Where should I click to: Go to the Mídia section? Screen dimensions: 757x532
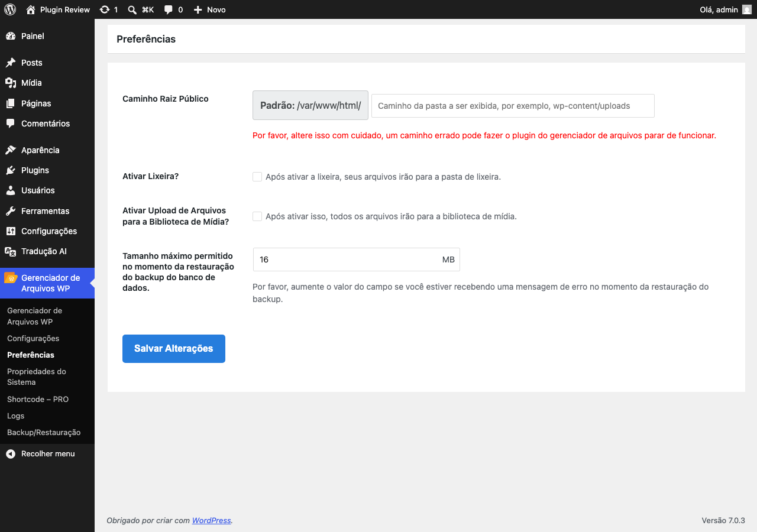point(47,83)
